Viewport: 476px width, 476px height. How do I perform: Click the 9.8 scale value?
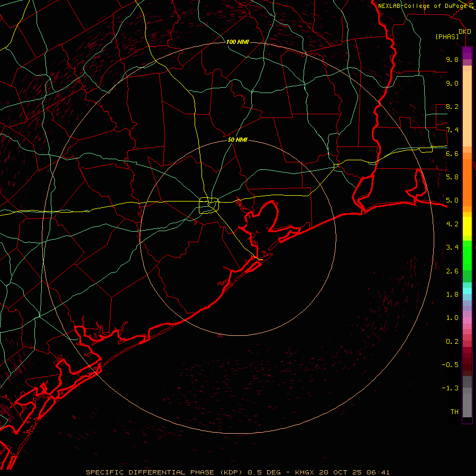[x=452, y=59]
